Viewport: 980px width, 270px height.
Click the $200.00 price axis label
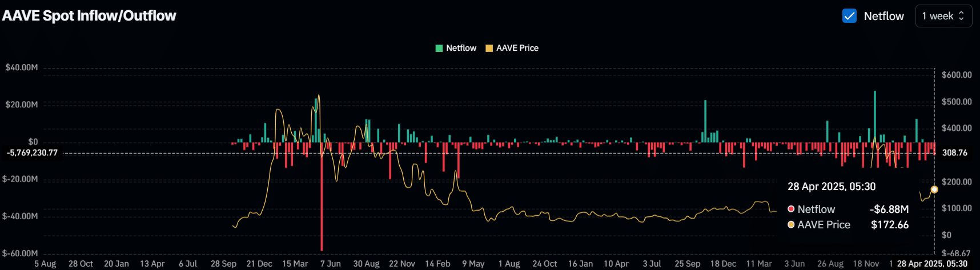[957, 182]
